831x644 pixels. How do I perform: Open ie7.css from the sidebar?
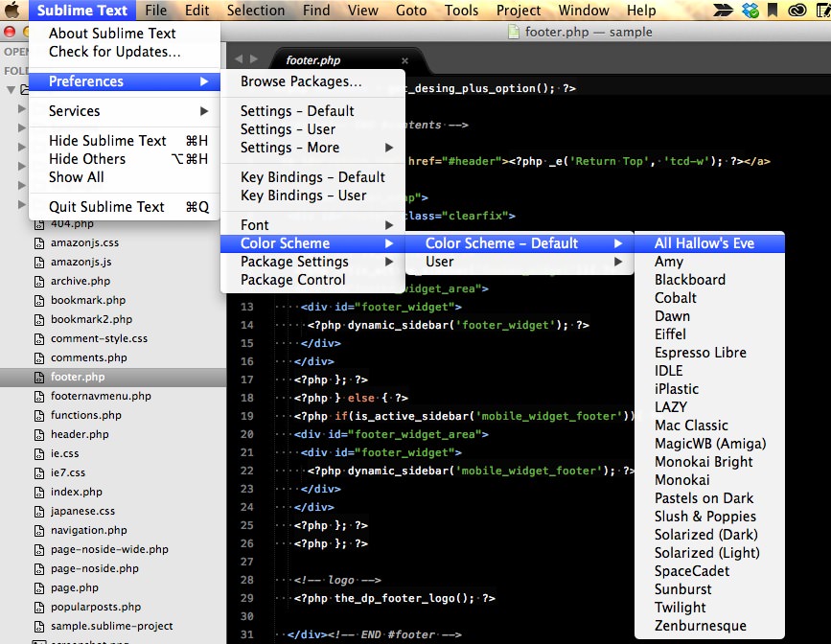point(68,472)
